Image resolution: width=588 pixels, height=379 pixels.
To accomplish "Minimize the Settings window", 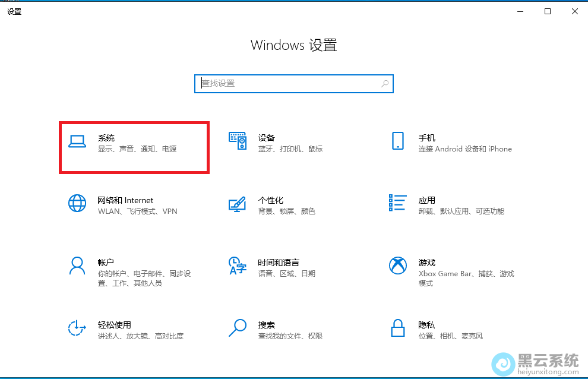I will [520, 11].
